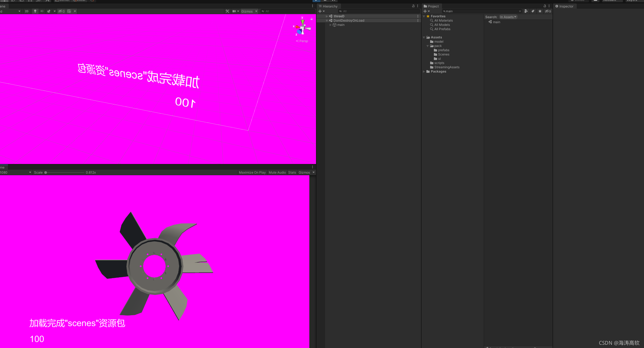Click the Stats button in Game view
Screen dimensions: 644x348
(x=292, y=173)
